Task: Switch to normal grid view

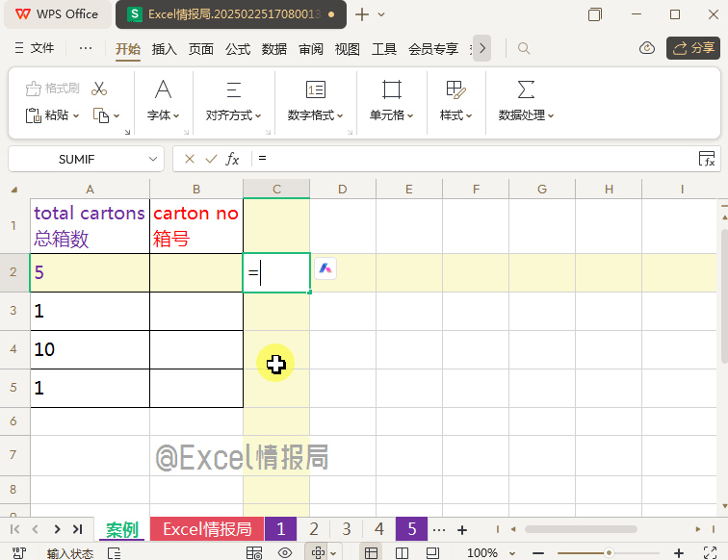Action: (x=371, y=553)
